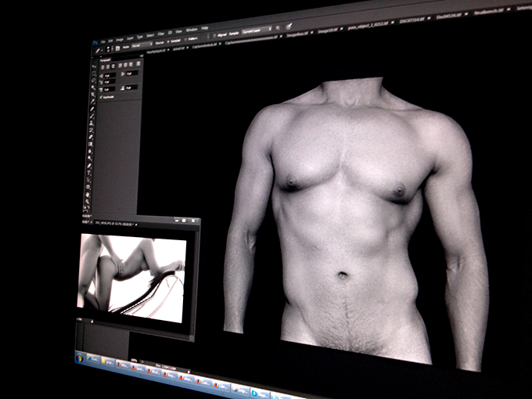This screenshot has width=532, height=399.
Task: Click the foreground color swatch in toolbox
Action: (86, 207)
